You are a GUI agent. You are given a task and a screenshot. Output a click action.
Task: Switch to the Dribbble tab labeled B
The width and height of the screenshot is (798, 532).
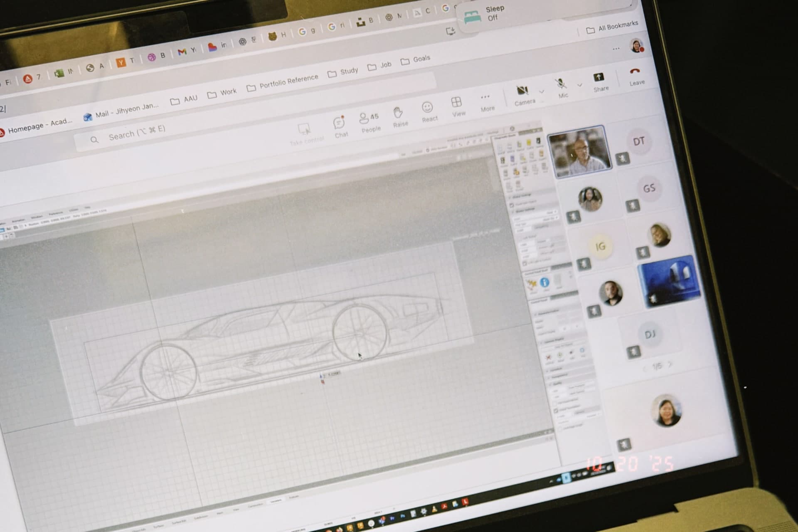[157, 56]
